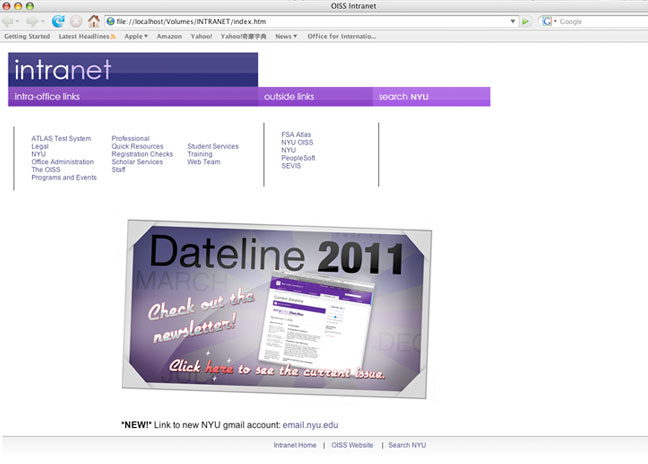Image resolution: width=648 pixels, height=464 pixels.
Task: Click the Forward navigation arrow
Action: pyautogui.click(x=31, y=21)
